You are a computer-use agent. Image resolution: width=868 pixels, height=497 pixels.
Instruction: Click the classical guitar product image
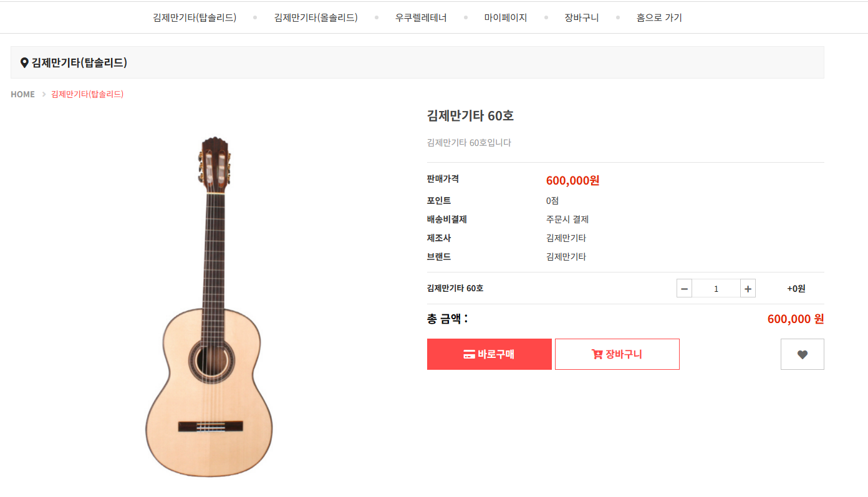pyautogui.click(x=210, y=306)
